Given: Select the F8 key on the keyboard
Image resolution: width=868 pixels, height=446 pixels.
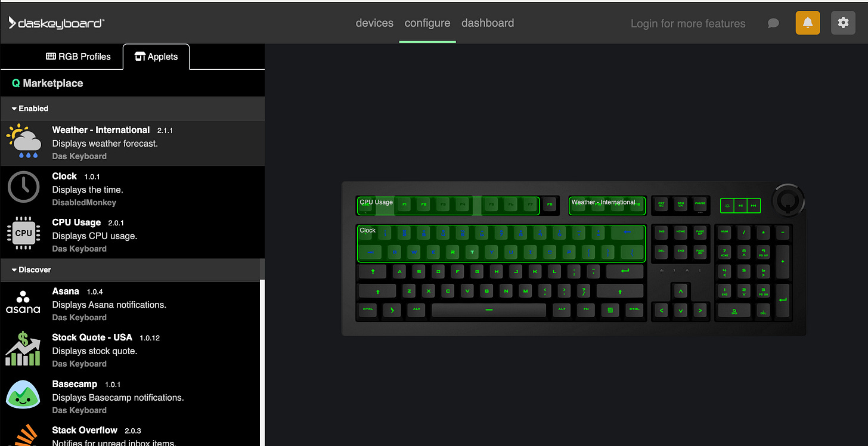Looking at the screenshot, I should [x=549, y=205].
